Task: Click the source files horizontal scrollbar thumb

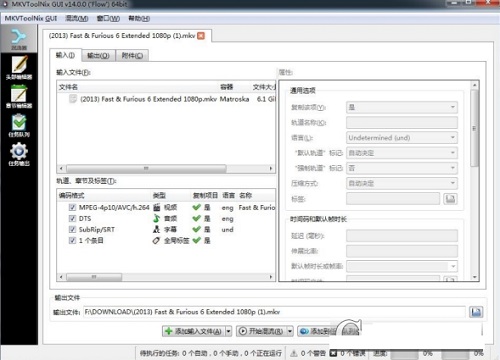Action: click(146, 168)
